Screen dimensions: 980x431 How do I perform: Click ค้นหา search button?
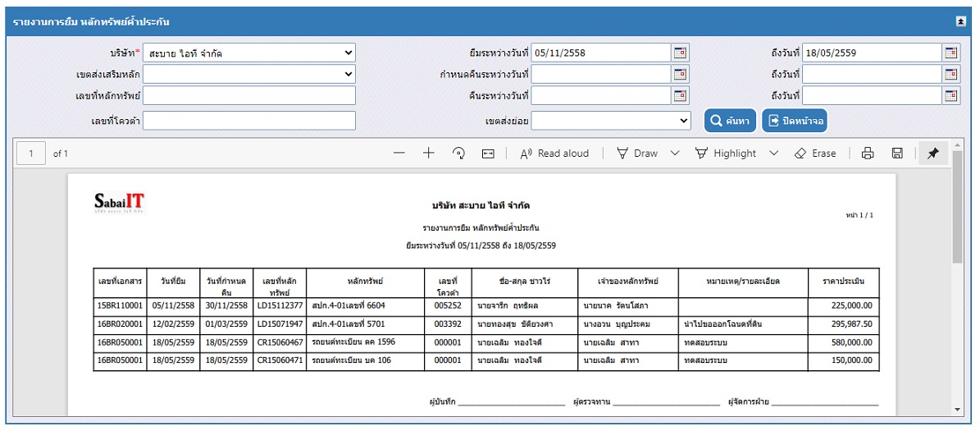pyautogui.click(x=730, y=120)
